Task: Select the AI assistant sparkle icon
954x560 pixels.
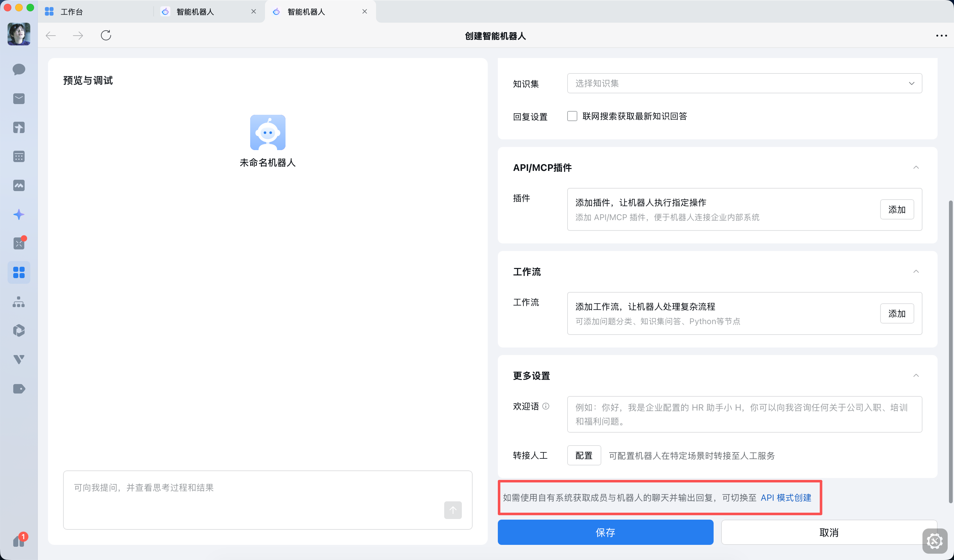Action: (19, 214)
